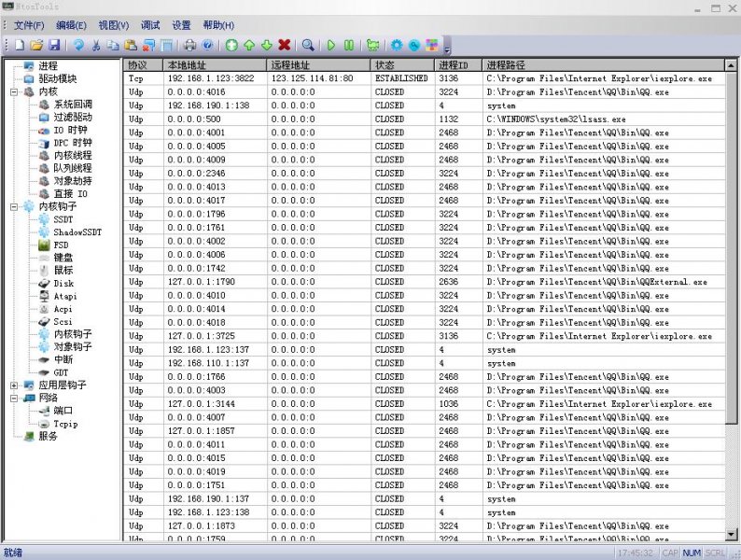
Task: Click the green Pause icon
Action: 349,46
